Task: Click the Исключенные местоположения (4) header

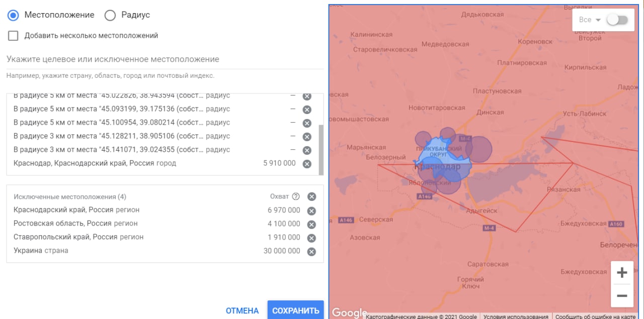Action: coord(70,196)
